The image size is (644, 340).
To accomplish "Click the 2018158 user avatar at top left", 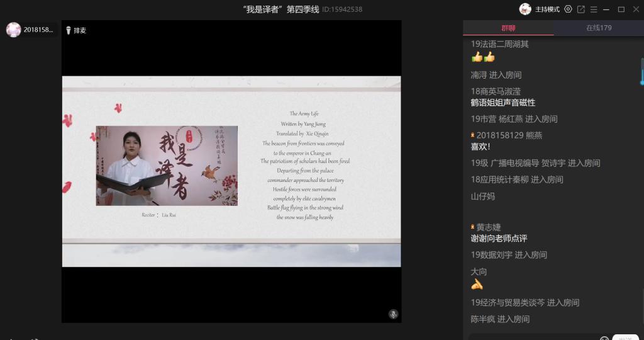I will tap(14, 30).
